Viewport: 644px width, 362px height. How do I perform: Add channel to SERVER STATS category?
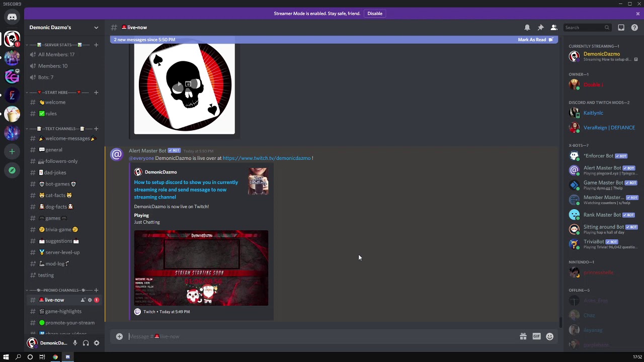point(96,45)
